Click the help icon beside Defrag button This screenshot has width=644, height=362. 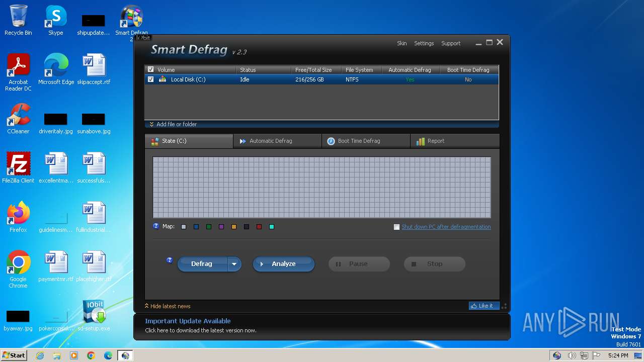170,260
